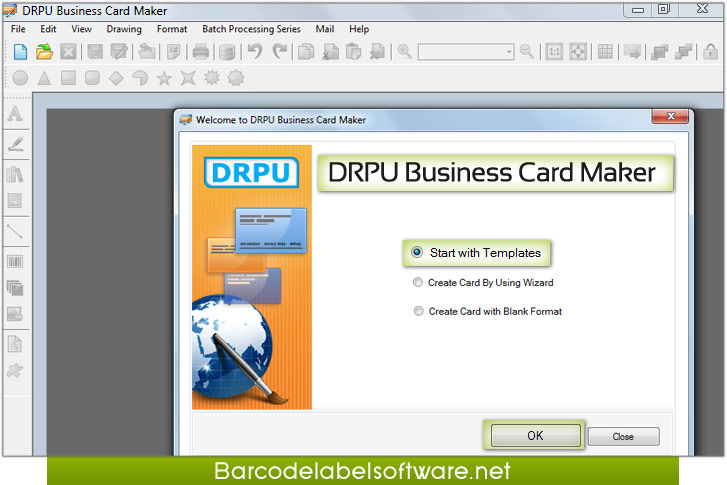Open the Drawing menu
Image resolution: width=727 pixels, height=485 pixels.
point(124,29)
